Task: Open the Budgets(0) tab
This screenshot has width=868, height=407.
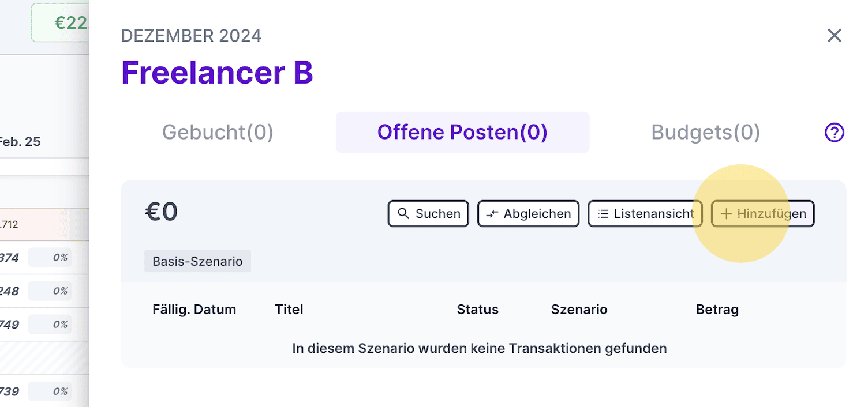Action: (x=705, y=133)
